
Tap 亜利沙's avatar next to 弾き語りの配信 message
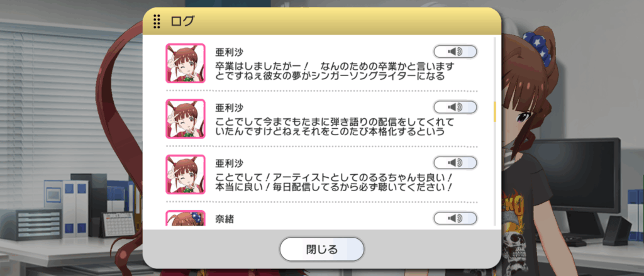(186, 119)
